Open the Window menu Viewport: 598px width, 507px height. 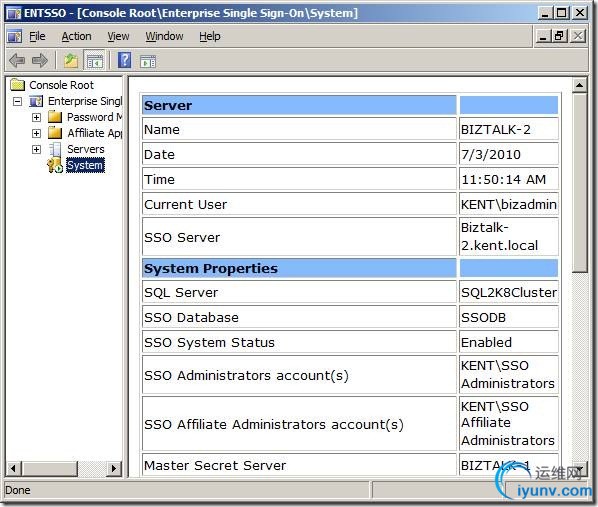[164, 36]
